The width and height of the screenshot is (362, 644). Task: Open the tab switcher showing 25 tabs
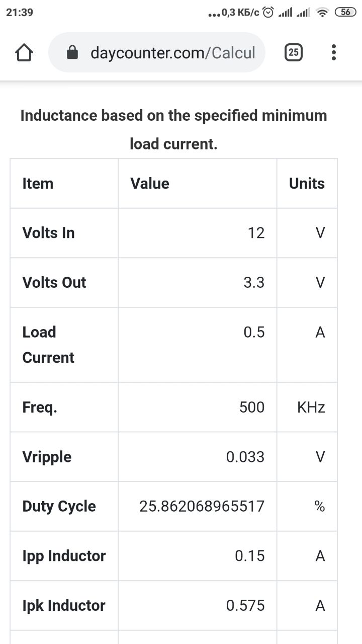(294, 52)
